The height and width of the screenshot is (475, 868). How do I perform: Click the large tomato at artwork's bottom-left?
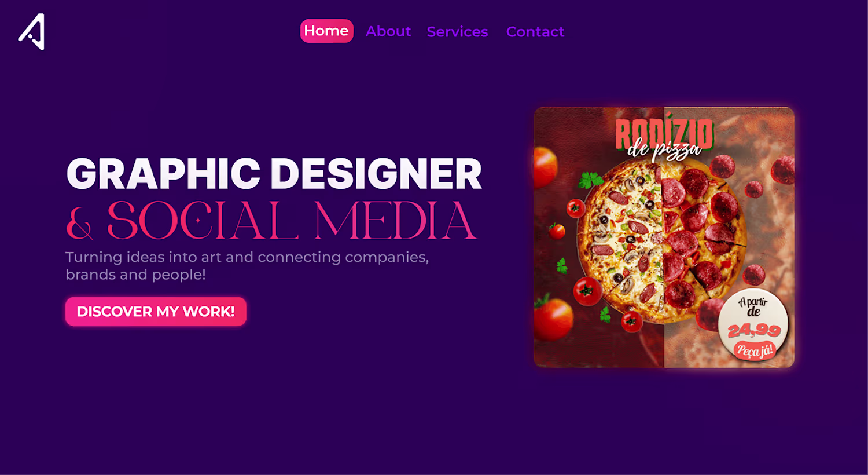click(552, 319)
